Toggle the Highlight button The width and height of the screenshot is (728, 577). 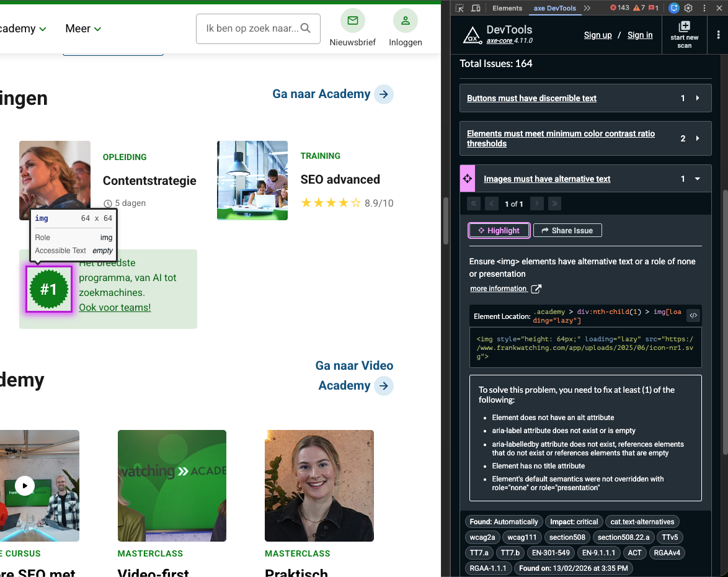click(499, 230)
